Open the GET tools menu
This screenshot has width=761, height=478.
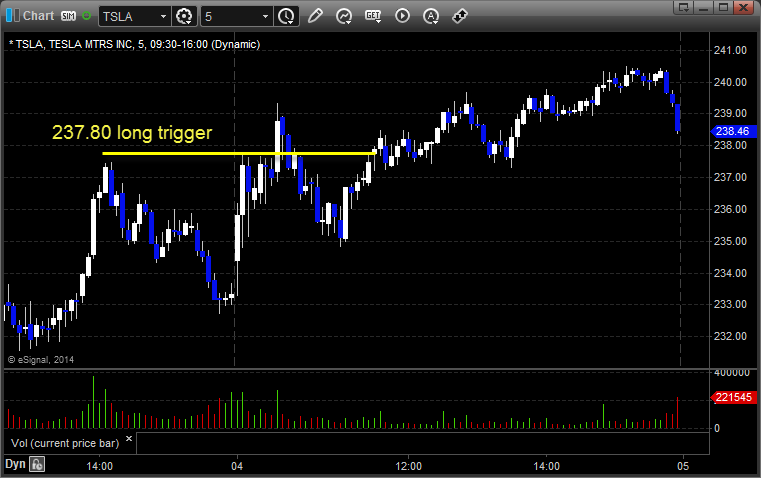[373, 16]
